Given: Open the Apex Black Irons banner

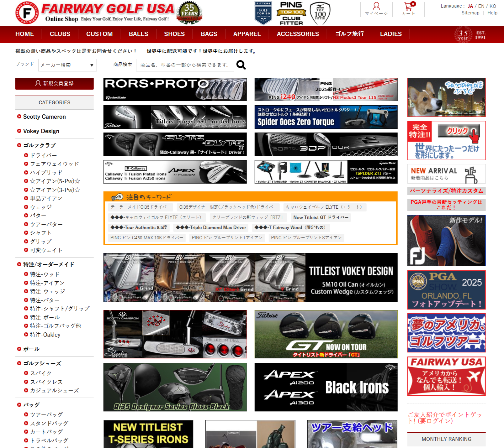Looking at the screenshot, I should (326, 387).
